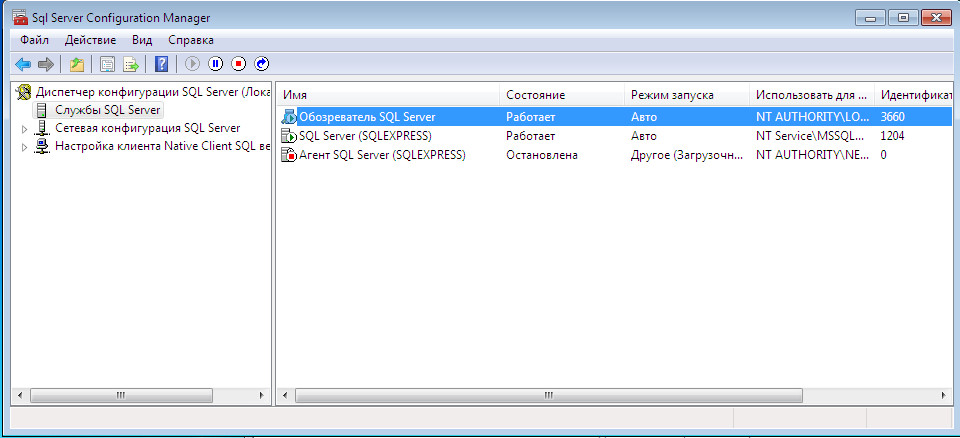Click the Настройка клиента Native Client icon

42,147
